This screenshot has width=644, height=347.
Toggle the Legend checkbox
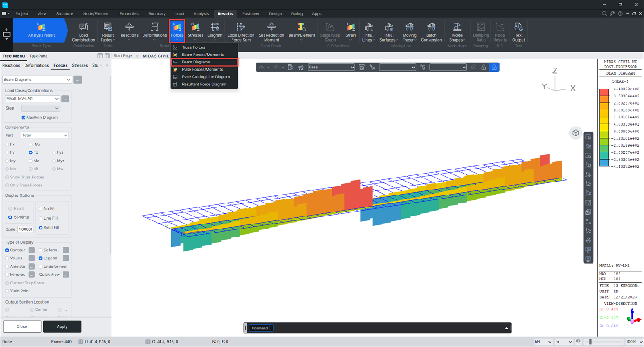(x=41, y=258)
